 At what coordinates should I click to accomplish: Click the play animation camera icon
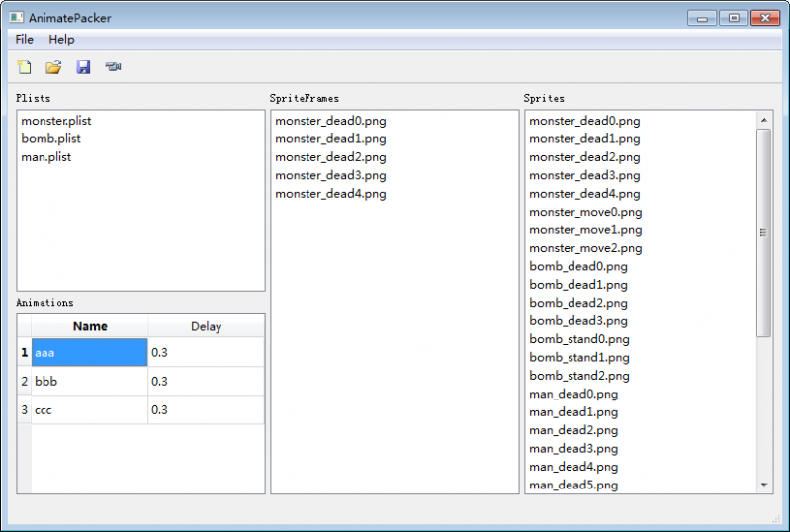pos(113,66)
